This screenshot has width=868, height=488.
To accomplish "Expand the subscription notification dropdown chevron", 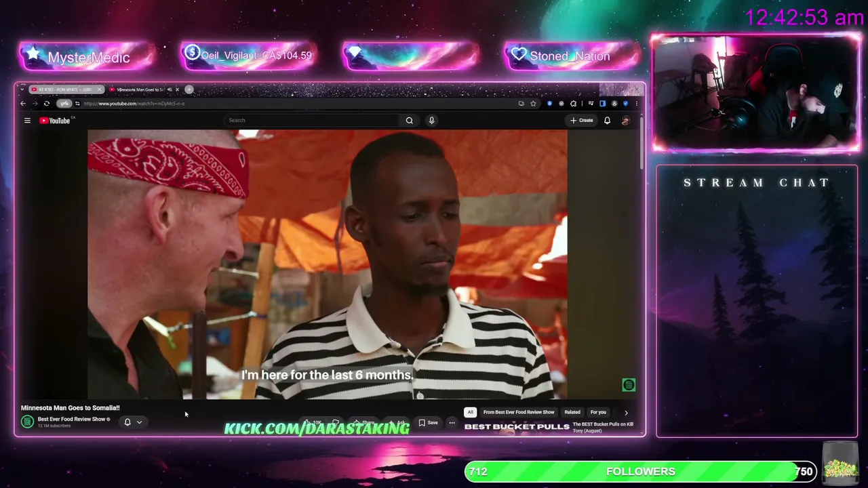I will [139, 422].
